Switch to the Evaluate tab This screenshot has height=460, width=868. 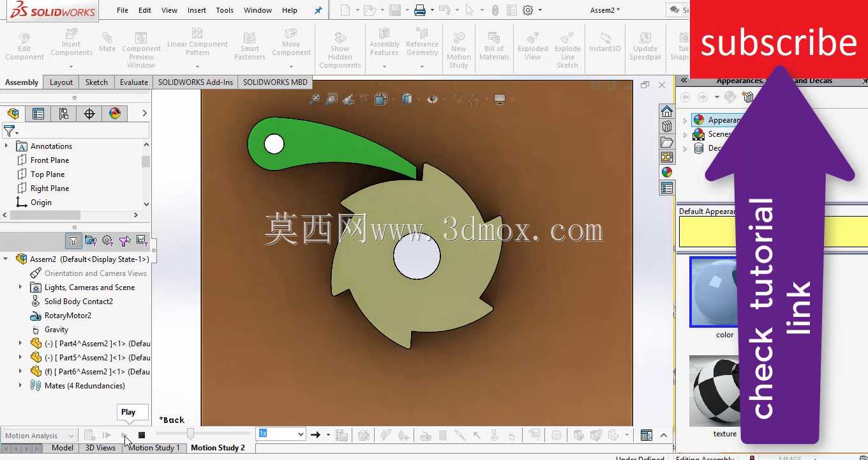coord(134,82)
